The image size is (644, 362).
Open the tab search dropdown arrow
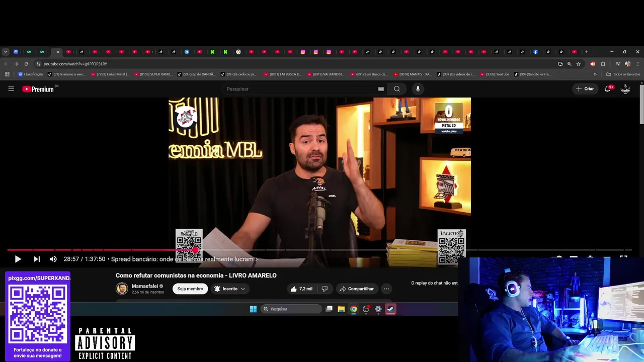[6, 52]
